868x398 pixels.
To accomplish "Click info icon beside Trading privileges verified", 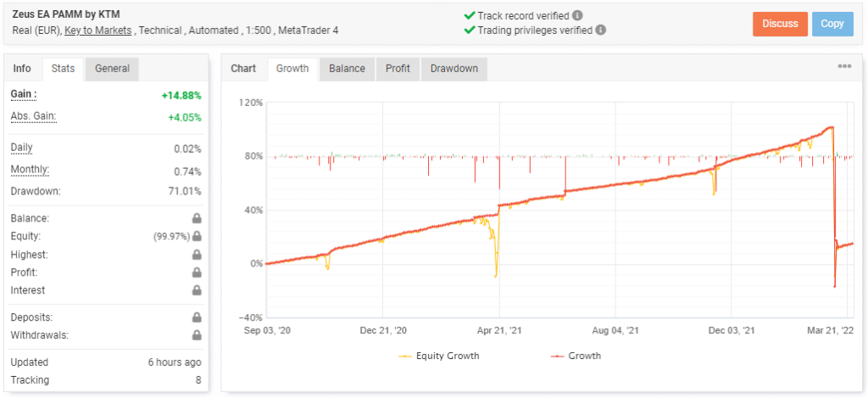I will click(x=600, y=30).
